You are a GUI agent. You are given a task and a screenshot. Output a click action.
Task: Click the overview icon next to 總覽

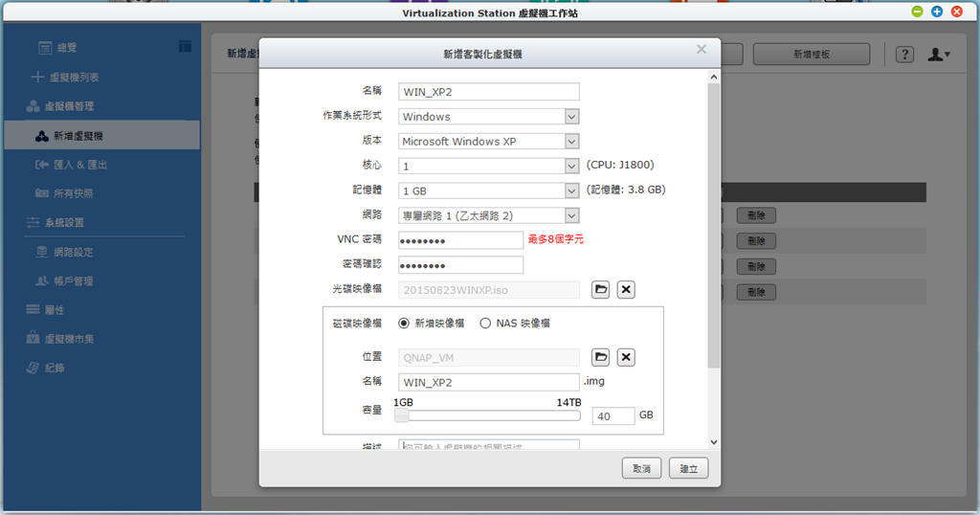point(45,48)
